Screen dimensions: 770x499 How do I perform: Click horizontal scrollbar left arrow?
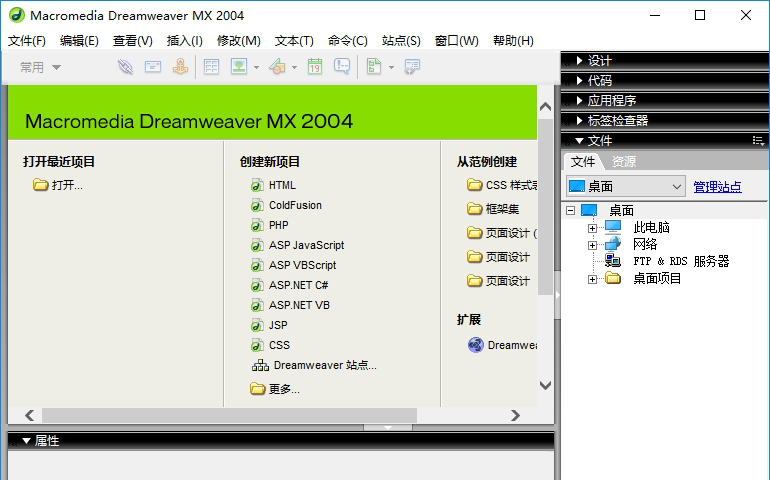(x=29, y=416)
